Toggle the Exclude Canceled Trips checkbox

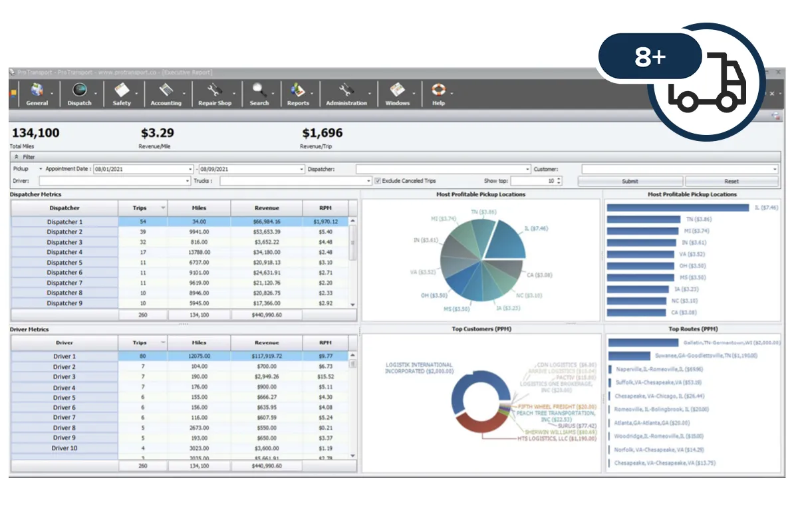click(x=378, y=181)
